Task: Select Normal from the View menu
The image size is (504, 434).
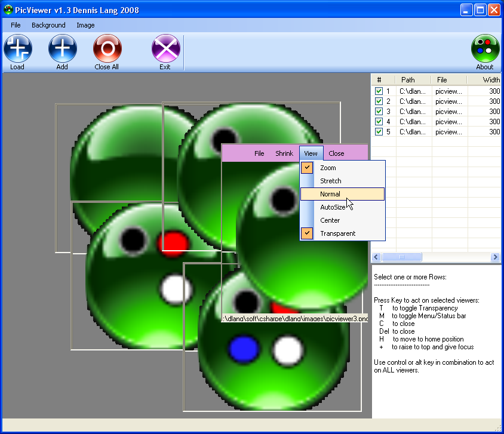Action: (x=342, y=194)
